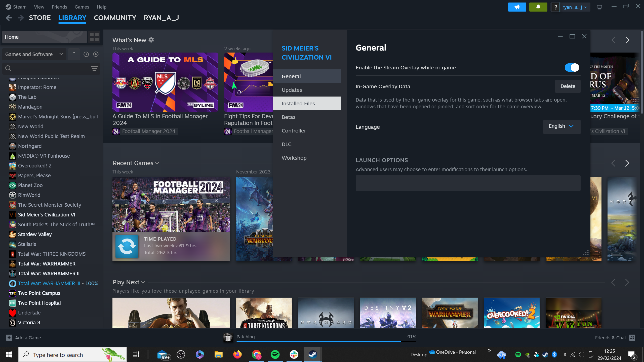Open the RYAN_A_J profile tab
This screenshot has height=362, width=644.
(x=161, y=18)
